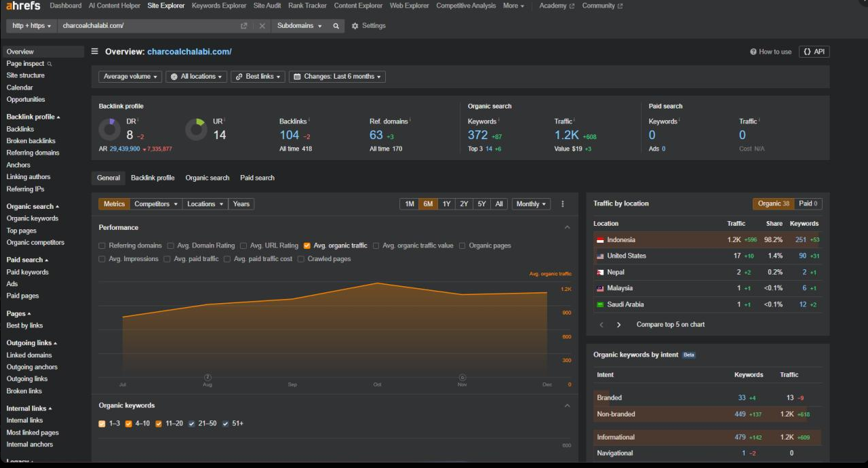The width and height of the screenshot is (868, 468).
Task: Open Site Audit in top nav
Action: 267,5
